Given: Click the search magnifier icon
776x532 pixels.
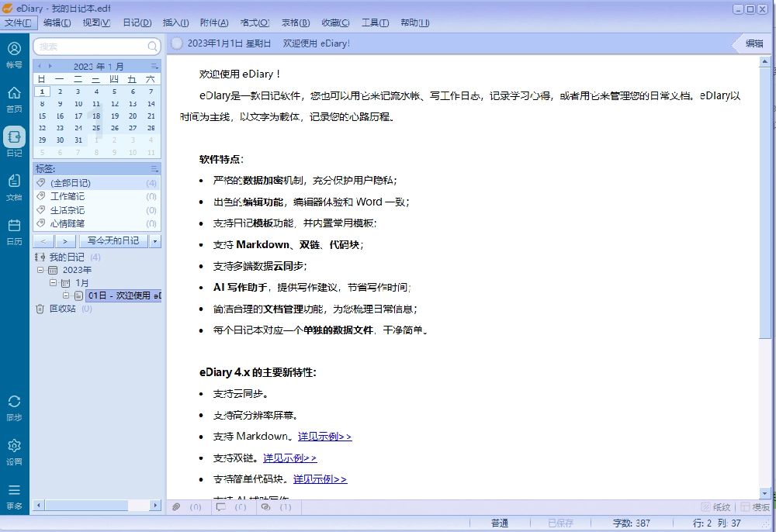Looking at the screenshot, I should (152, 47).
